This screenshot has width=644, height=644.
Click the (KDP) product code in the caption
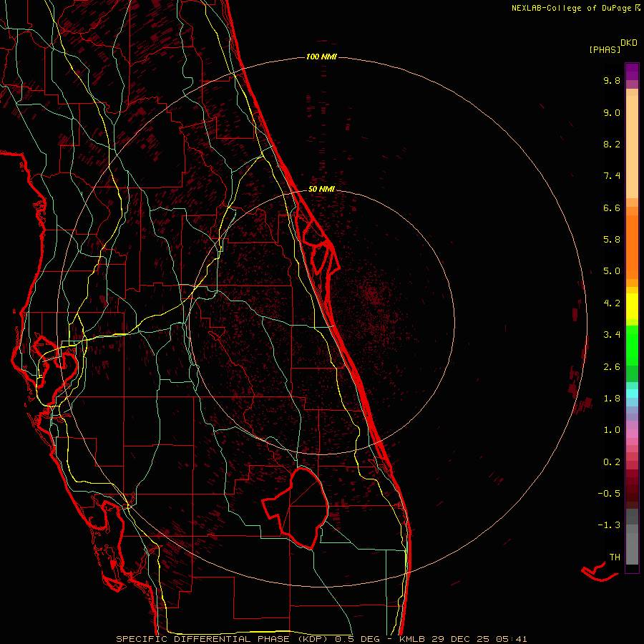pyautogui.click(x=312, y=639)
